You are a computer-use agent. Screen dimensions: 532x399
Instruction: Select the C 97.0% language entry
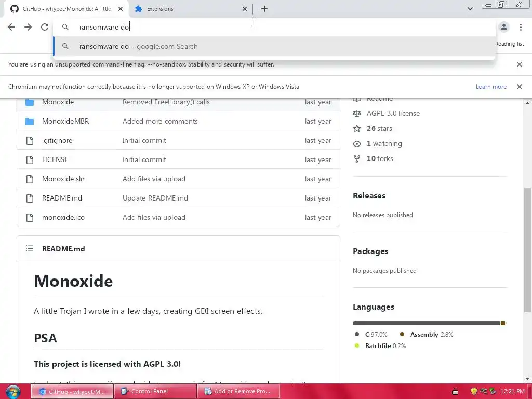click(x=370, y=335)
